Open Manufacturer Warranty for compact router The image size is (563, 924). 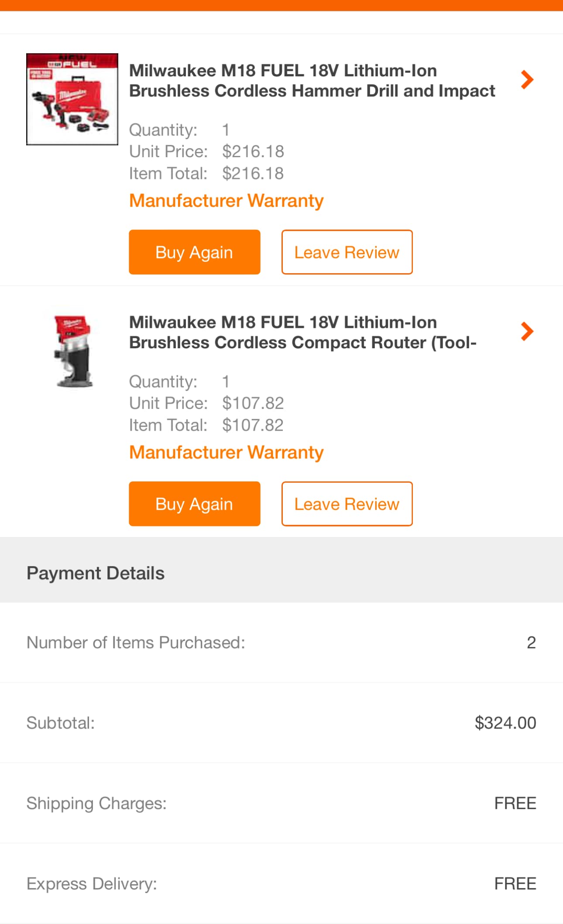pyautogui.click(x=226, y=453)
